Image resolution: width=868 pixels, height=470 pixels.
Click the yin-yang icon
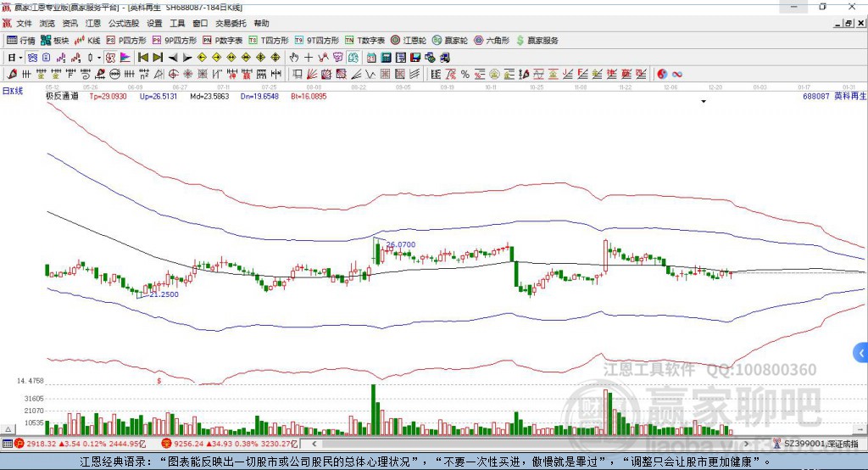662,74
